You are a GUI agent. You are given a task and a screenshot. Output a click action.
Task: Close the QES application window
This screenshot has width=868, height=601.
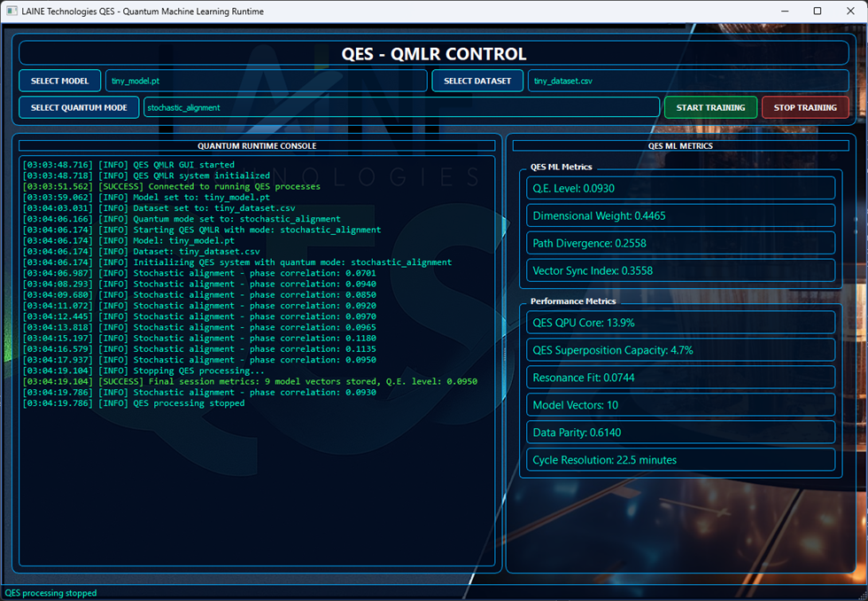pyautogui.click(x=850, y=11)
